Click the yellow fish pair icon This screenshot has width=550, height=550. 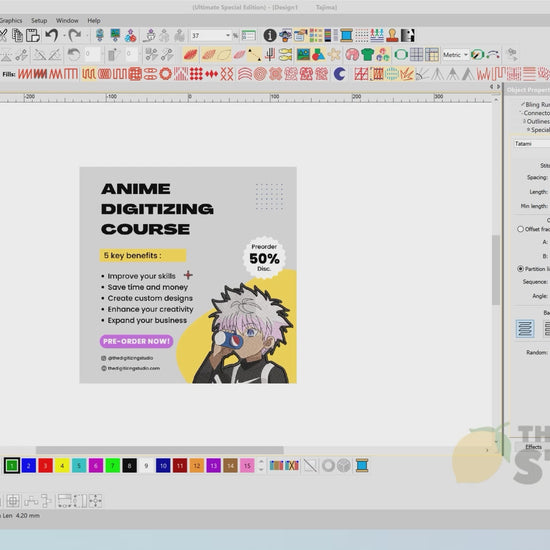pos(286,54)
